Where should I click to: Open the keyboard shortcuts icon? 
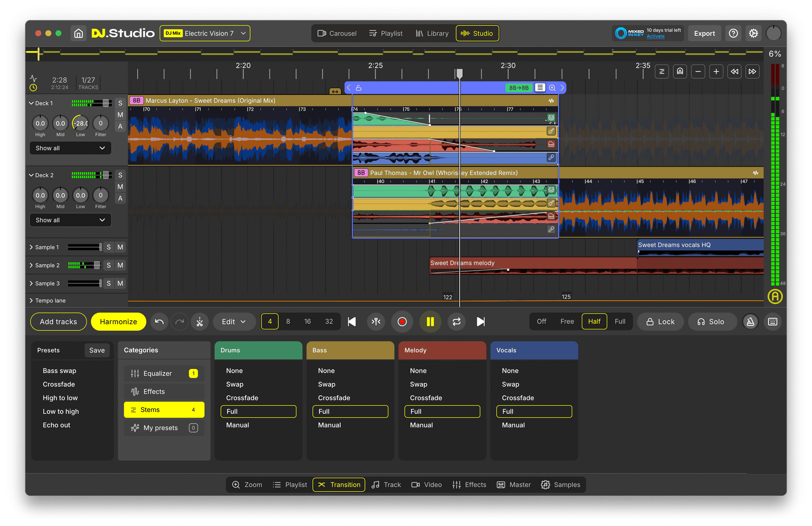772,322
